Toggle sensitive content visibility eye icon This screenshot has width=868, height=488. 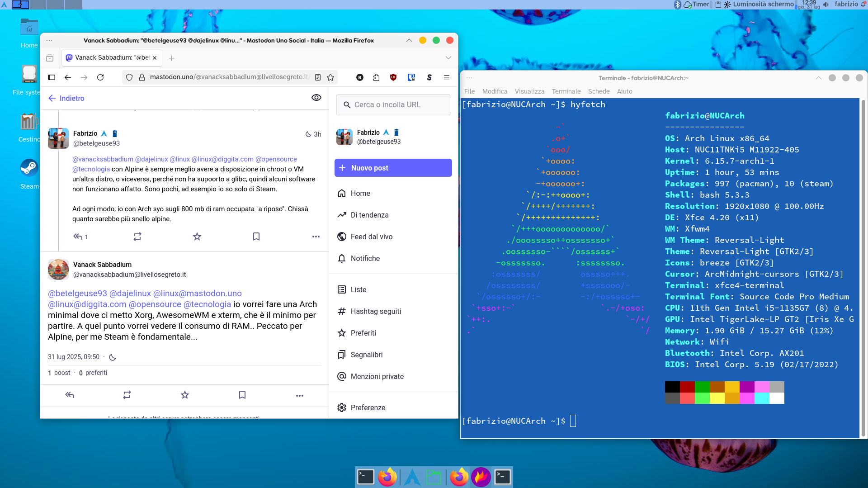(316, 98)
